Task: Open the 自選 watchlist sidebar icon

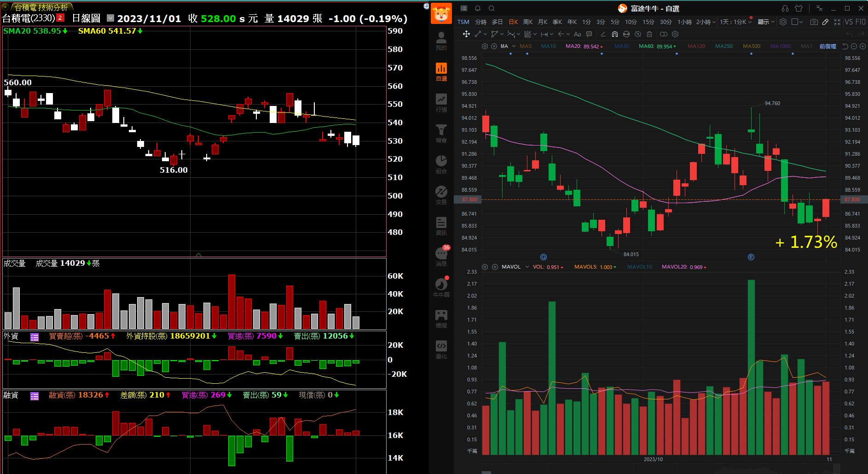Action: click(x=441, y=72)
